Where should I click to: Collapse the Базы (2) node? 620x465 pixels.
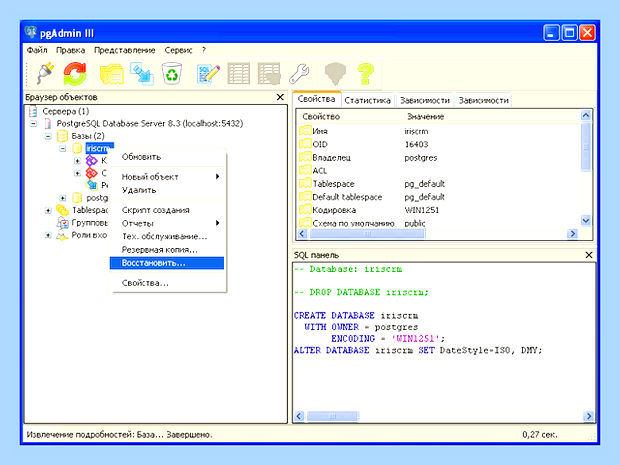tap(48, 136)
